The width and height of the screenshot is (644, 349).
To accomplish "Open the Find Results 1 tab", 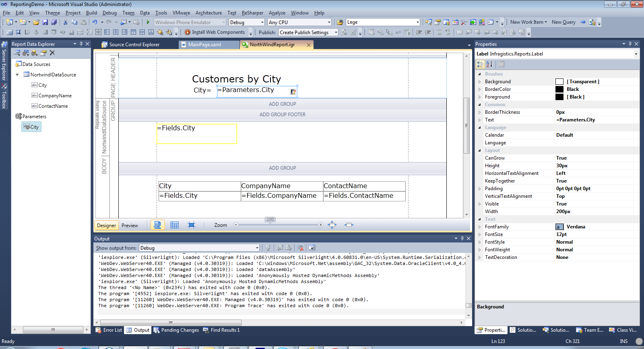I will coord(221,330).
